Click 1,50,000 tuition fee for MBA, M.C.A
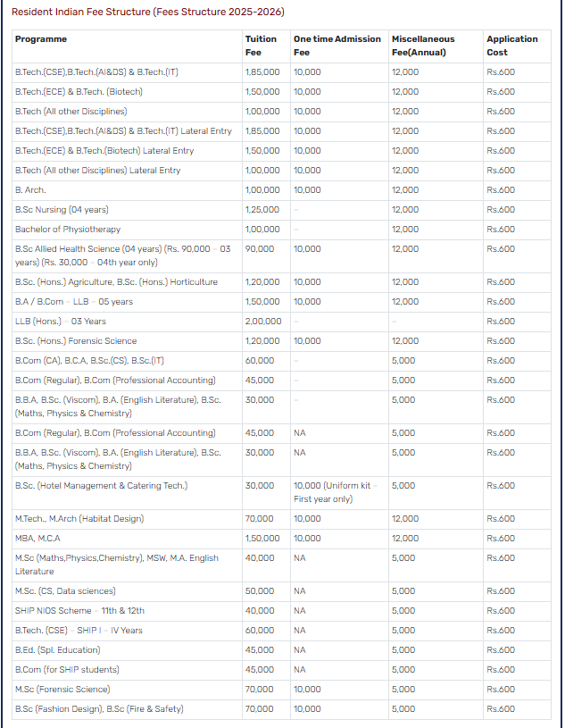 pos(262,538)
